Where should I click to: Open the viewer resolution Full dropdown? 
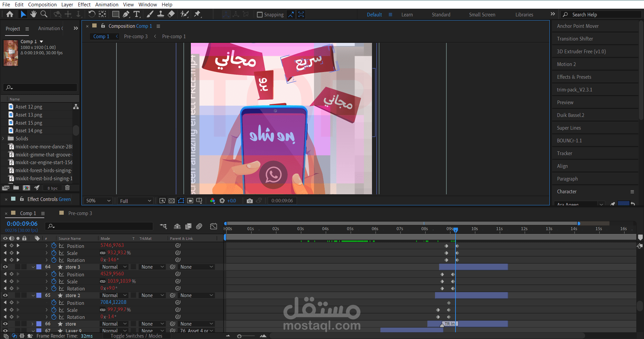pyautogui.click(x=136, y=201)
